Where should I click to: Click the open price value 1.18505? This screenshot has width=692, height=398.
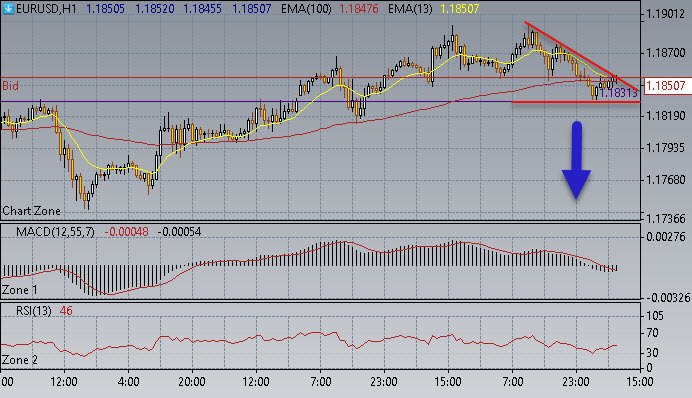[105, 8]
